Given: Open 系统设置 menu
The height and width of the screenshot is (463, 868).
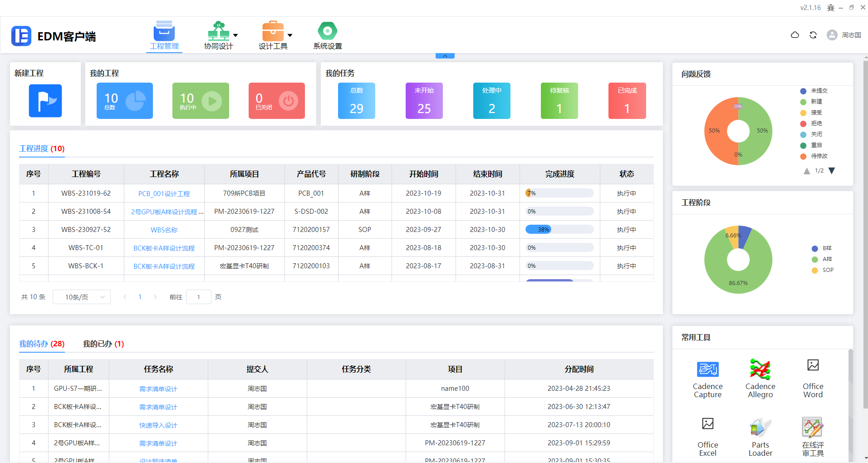Looking at the screenshot, I should pyautogui.click(x=327, y=36).
